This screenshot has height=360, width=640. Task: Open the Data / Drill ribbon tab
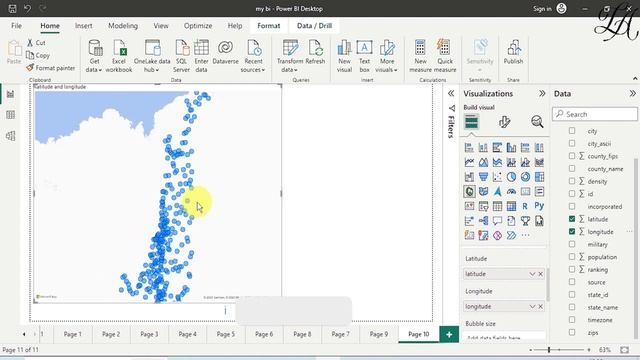click(314, 26)
